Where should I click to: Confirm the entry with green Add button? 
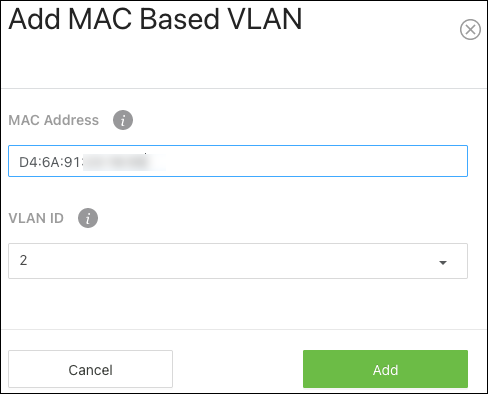point(385,369)
